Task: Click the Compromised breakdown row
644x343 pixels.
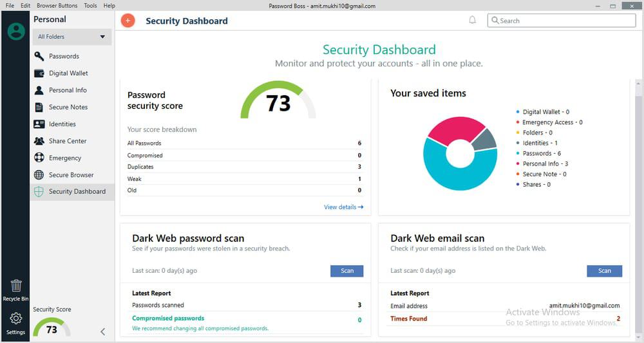Action: coord(244,156)
